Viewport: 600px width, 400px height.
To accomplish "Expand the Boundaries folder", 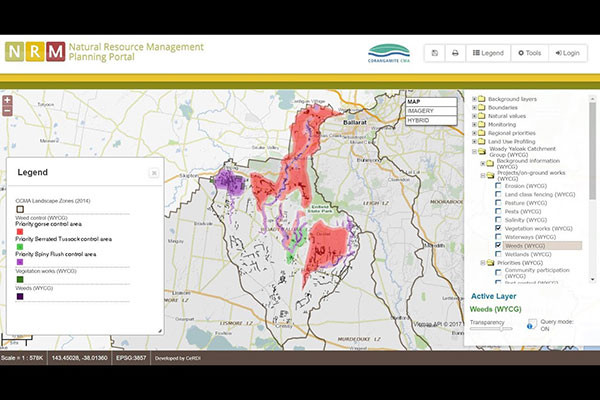I will click(474, 107).
